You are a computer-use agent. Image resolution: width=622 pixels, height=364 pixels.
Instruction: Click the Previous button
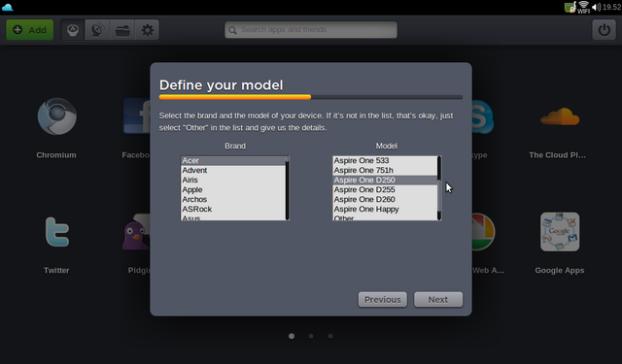[x=382, y=299]
